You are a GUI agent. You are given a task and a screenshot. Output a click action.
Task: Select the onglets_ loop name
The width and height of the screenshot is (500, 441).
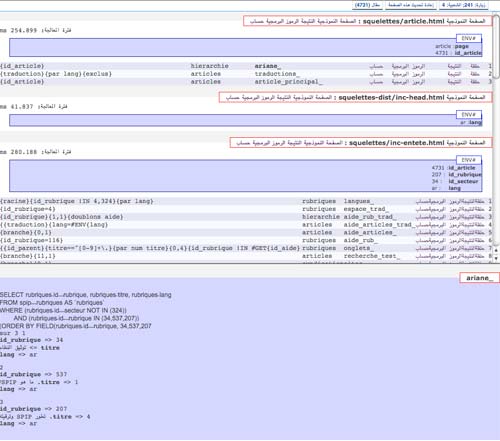click(x=359, y=248)
